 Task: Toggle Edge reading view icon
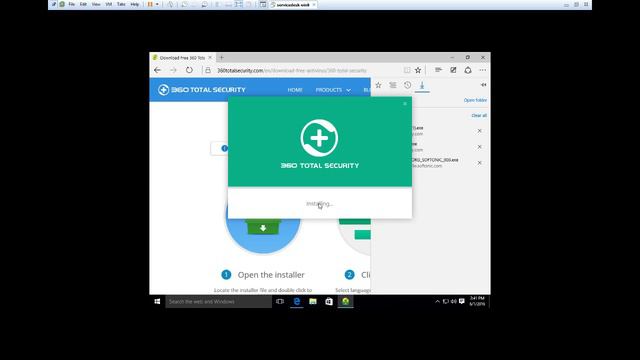coord(407,70)
